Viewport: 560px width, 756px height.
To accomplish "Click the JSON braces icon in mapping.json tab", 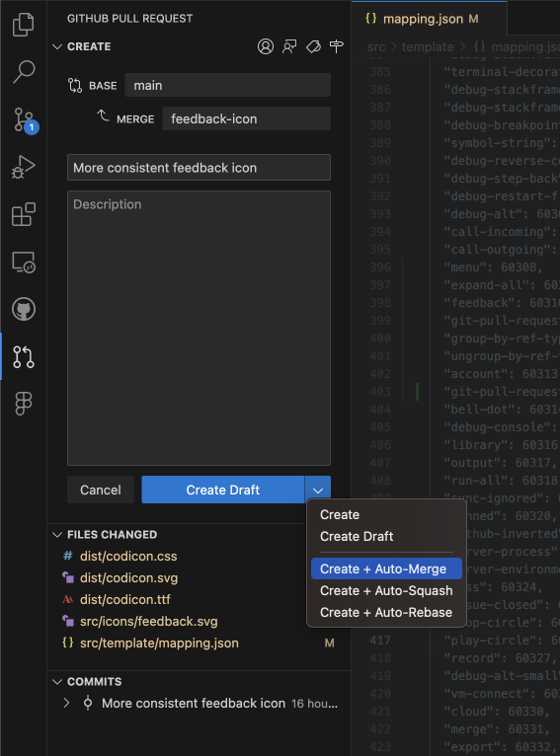I will pyautogui.click(x=371, y=19).
